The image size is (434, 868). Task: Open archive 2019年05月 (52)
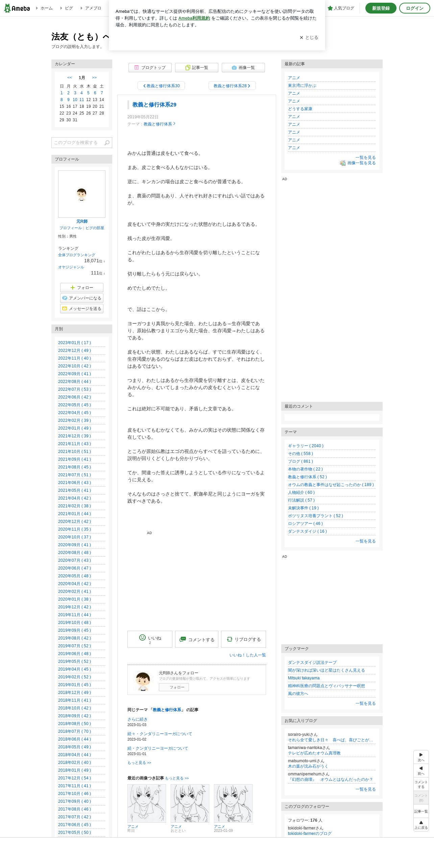click(x=74, y=661)
